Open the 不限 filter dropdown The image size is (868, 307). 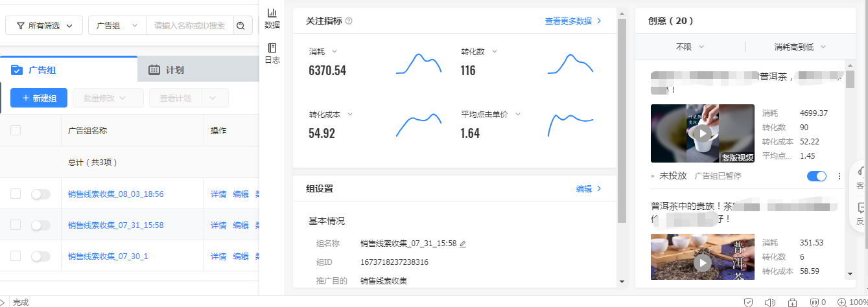tap(690, 47)
